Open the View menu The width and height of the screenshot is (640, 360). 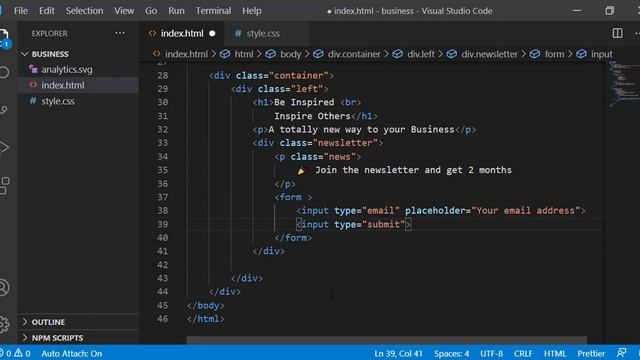coord(124,11)
